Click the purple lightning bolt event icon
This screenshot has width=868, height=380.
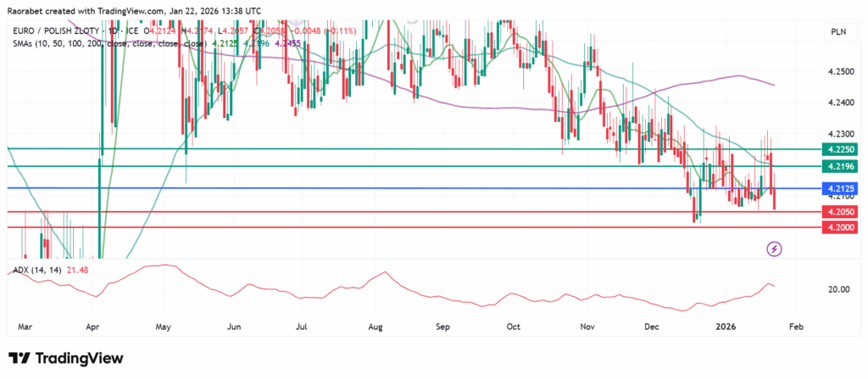pyautogui.click(x=774, y=249)
